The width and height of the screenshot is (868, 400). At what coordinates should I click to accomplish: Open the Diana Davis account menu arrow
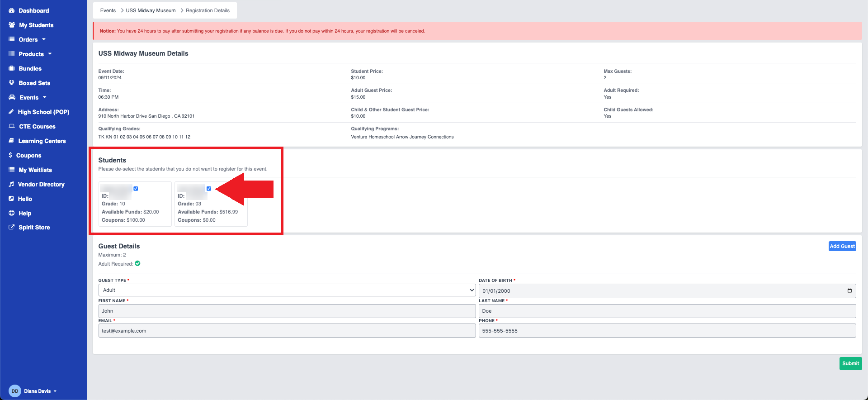tap(55, 391)
